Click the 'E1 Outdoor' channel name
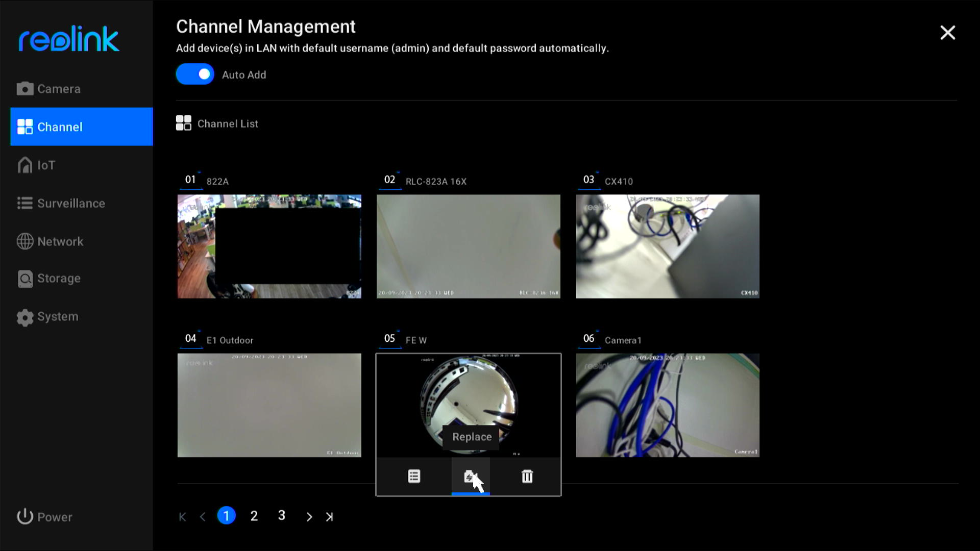Image resolution: width=980 pixels, height=551 pixels. pyautogui.click(x=230, y=340)
